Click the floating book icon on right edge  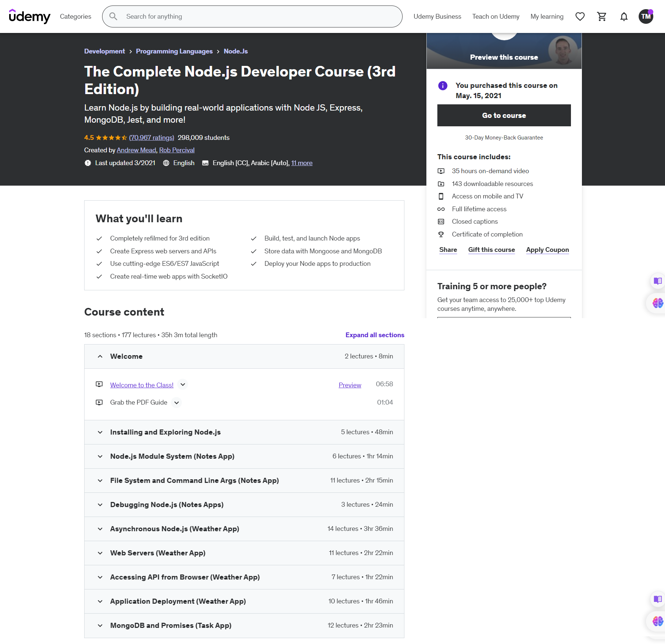point(657,281)
